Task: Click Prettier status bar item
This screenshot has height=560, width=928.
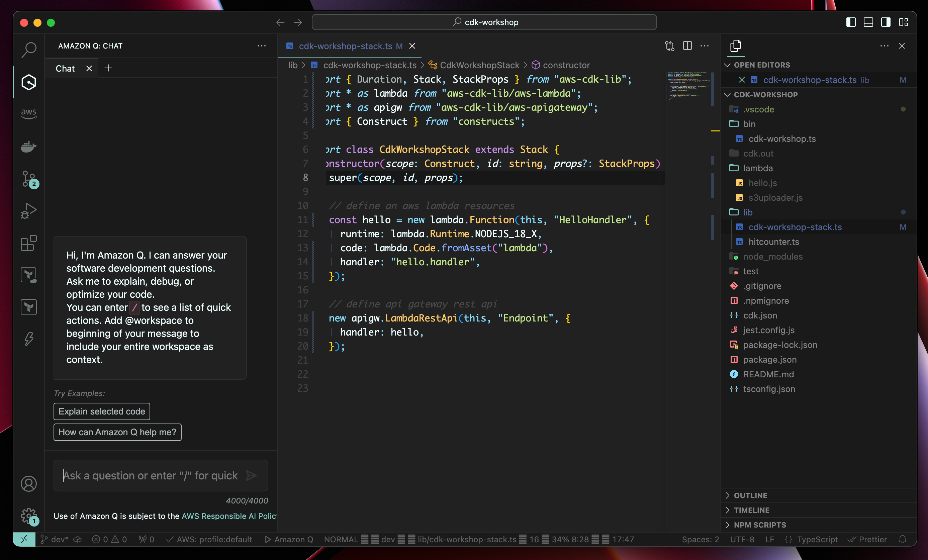Action: point(867,539)
